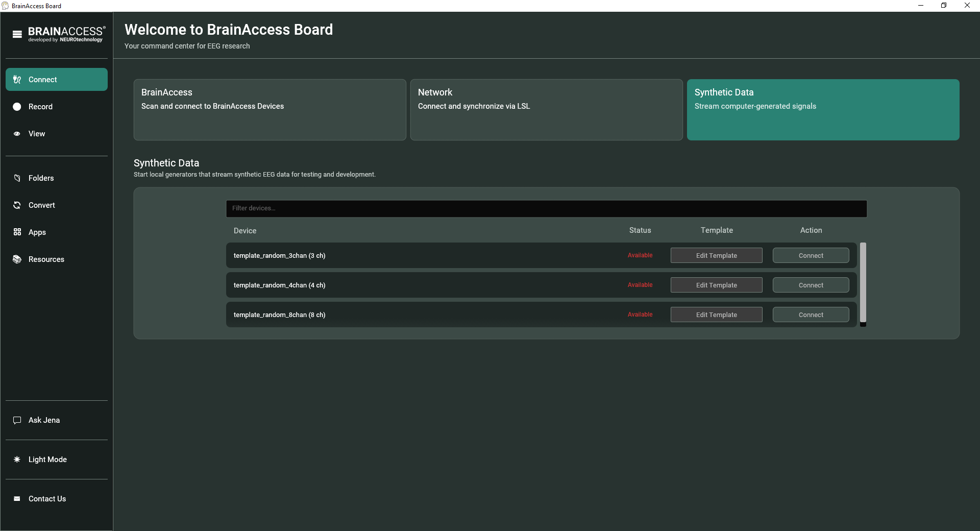
Task: Open the Apps section
Action: [x=57, y=232]
